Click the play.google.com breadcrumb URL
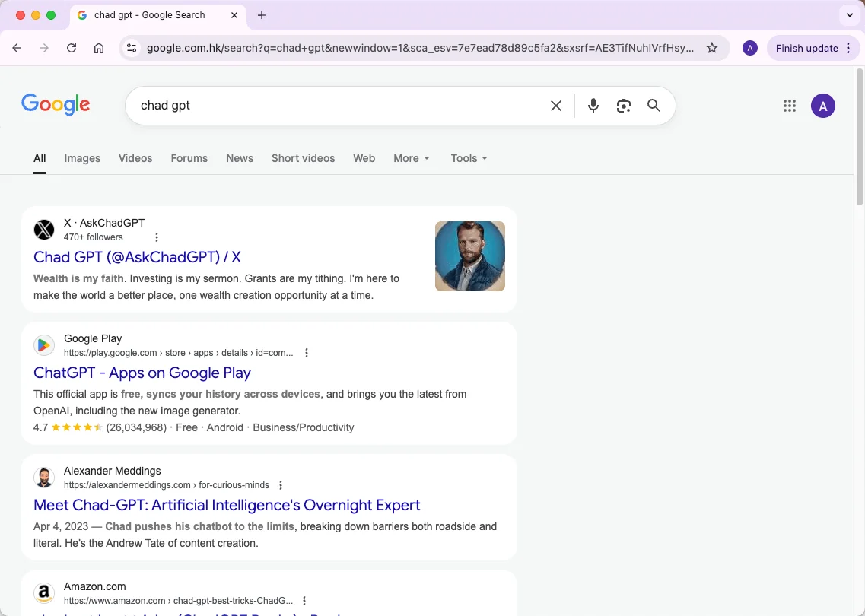 [x=179, y=353]
